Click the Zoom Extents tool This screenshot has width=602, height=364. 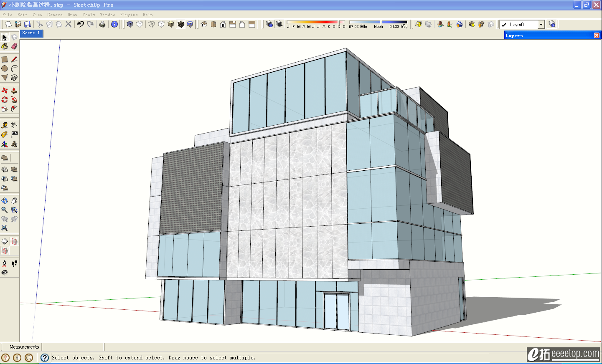click(x=5, y=228)
